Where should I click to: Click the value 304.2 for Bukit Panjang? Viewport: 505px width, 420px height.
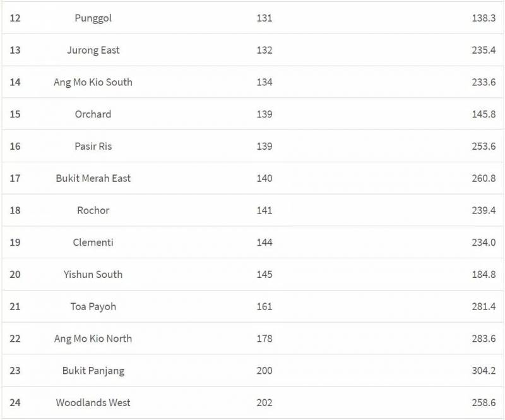coord(483,371)
